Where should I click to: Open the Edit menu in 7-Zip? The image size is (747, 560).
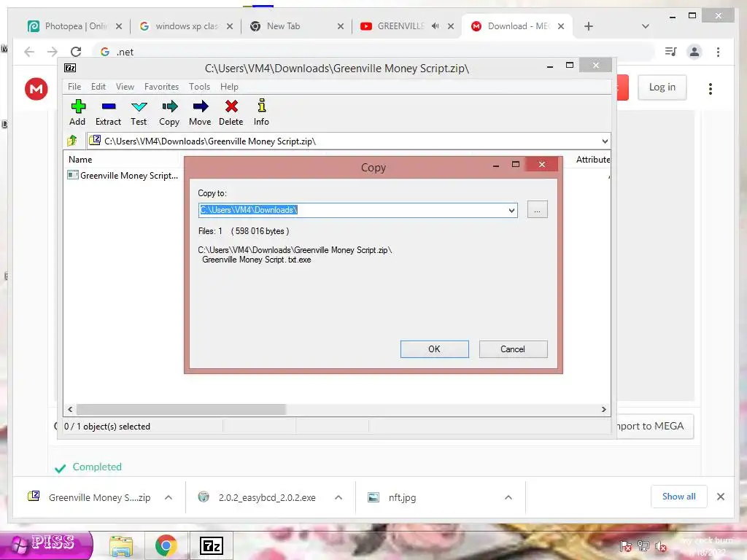click(98, 87)
